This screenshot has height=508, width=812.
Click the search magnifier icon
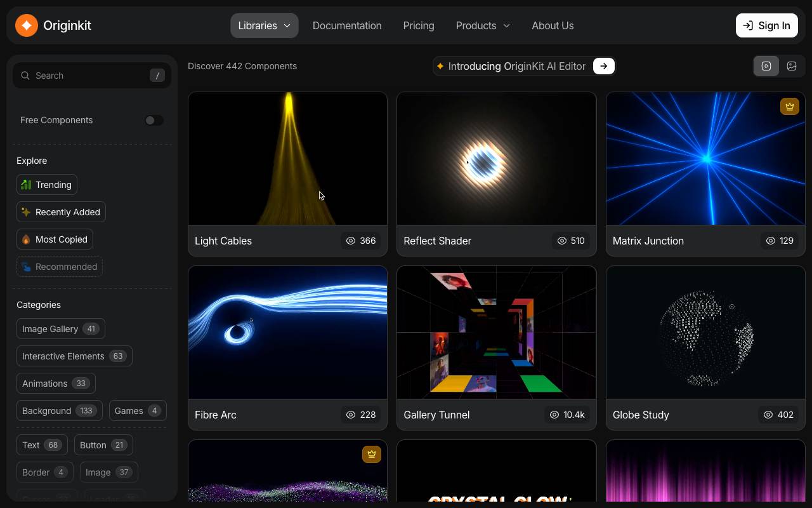click(x=25, y=76)
